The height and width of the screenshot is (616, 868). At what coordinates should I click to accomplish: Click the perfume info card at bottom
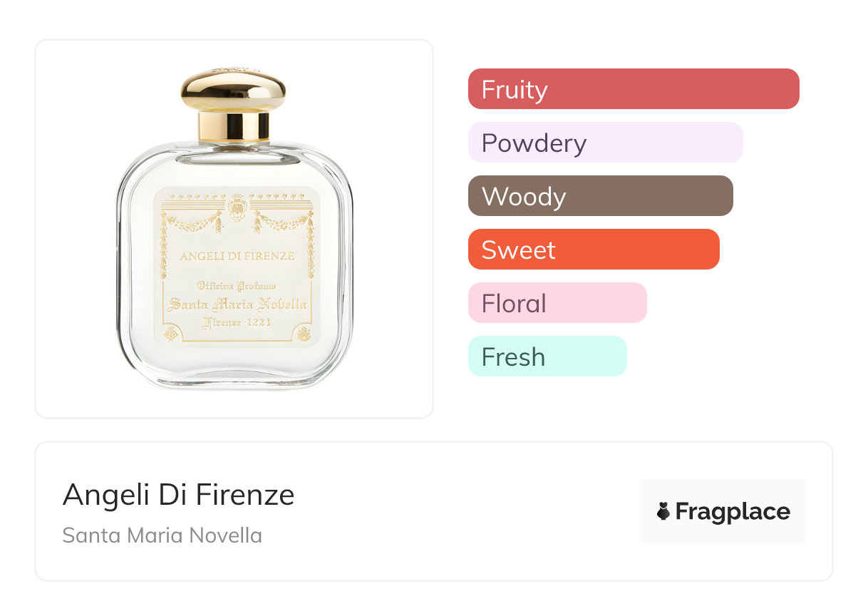[x=434, y=511]
